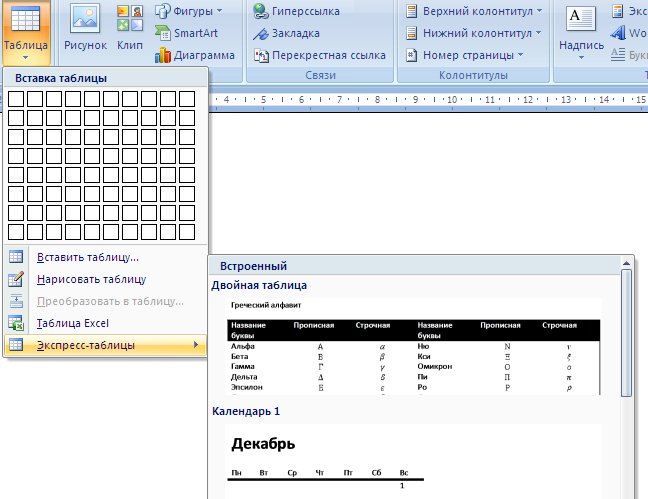Click the Буквица drop cap icon
The image size is (648, 499).
click(618, 55)
